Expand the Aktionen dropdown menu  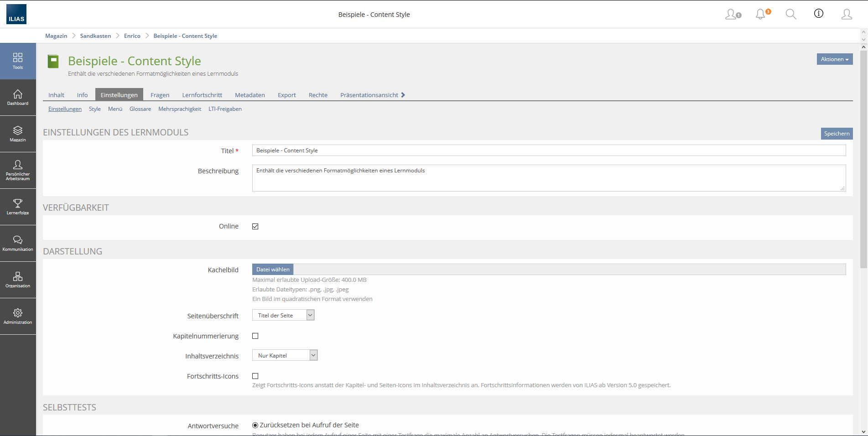pyautogui.click(x=834, y=59)
